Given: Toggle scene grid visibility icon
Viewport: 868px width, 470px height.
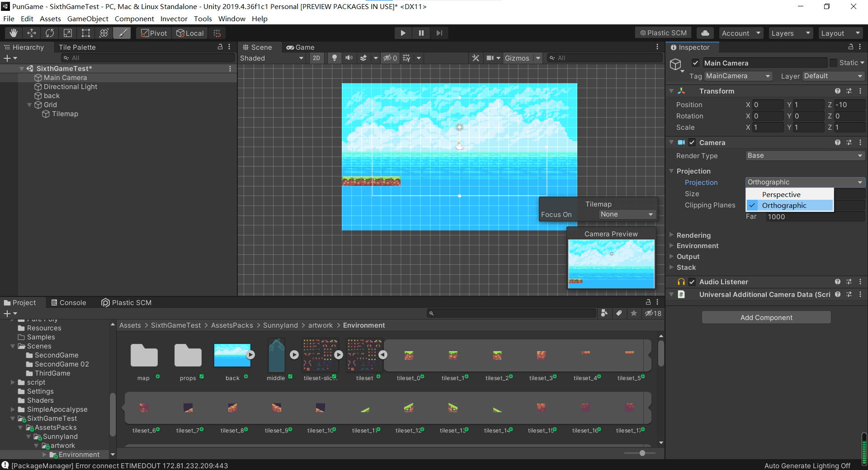Looking at the screenshot, I should pyautogui.click(x=406, y=58).
